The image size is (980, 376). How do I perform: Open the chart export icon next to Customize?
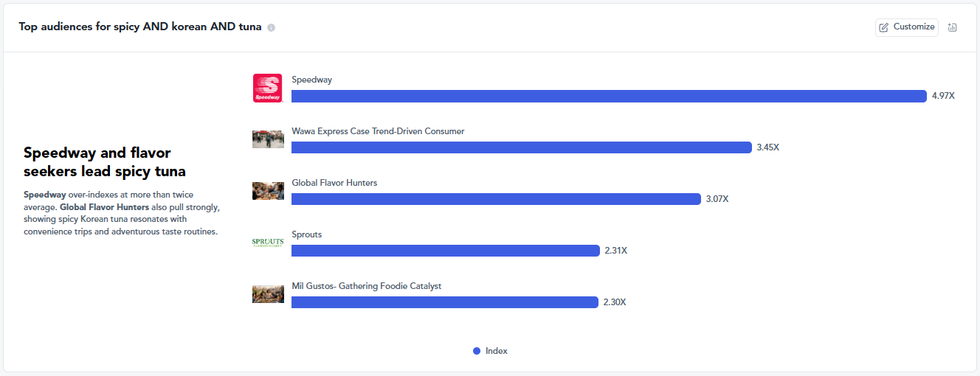pyautogui.click(x=952, y=27)
